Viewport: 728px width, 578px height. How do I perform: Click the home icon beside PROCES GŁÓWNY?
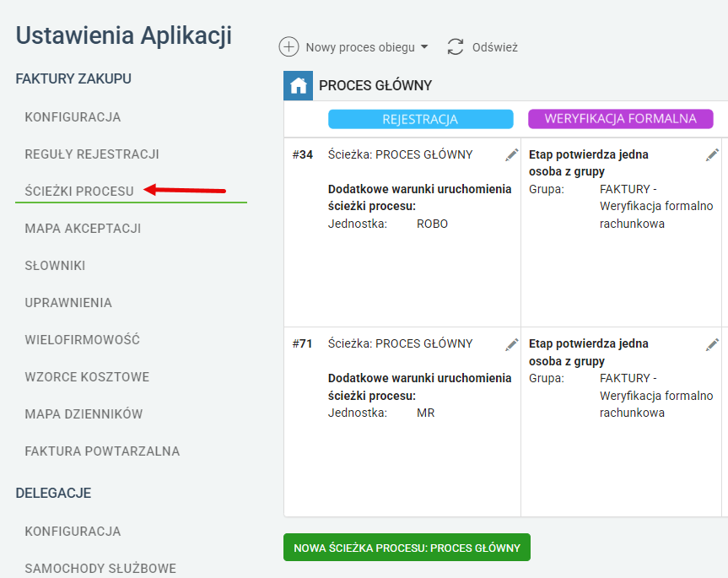298,85
